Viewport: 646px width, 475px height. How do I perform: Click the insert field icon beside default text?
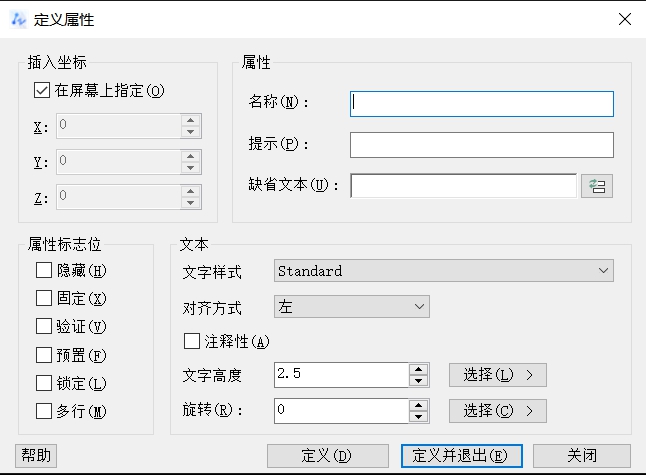tap(598, 186)
